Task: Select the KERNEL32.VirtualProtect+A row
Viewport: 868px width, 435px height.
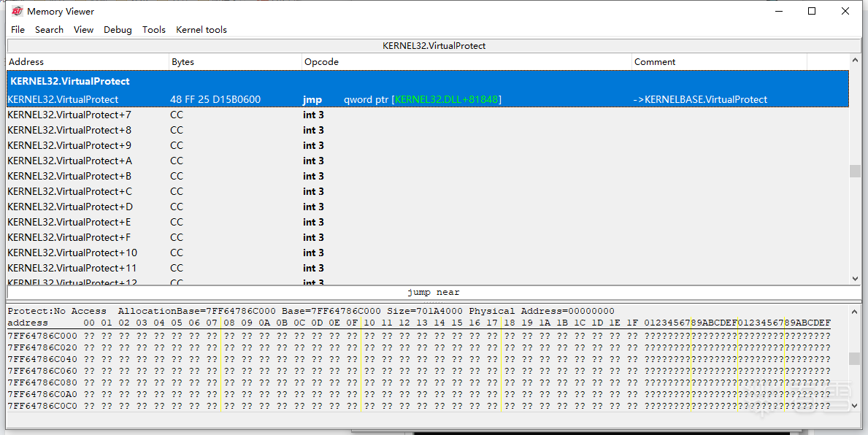Action: click(x=427, y=161)
